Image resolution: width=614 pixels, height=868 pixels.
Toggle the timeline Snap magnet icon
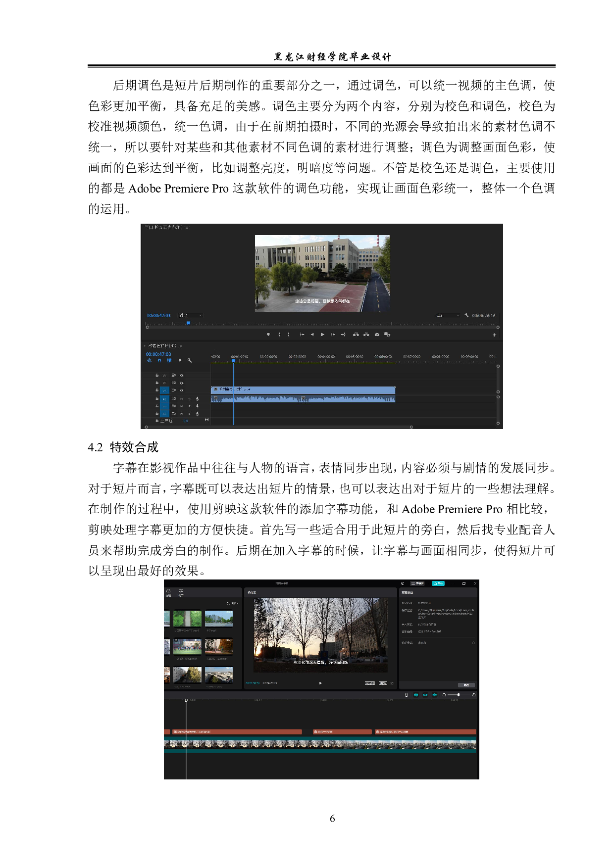pyautogui.click(x=159, y=361)
